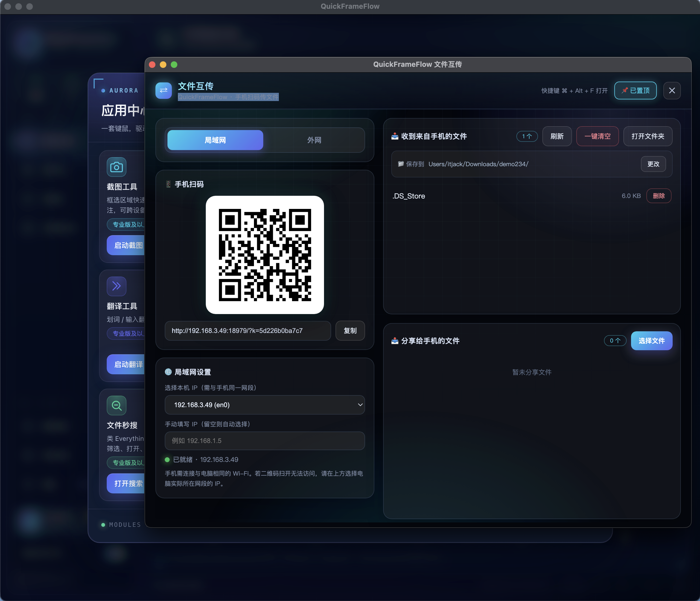Click the received files count badge 1个

point(527,136)
